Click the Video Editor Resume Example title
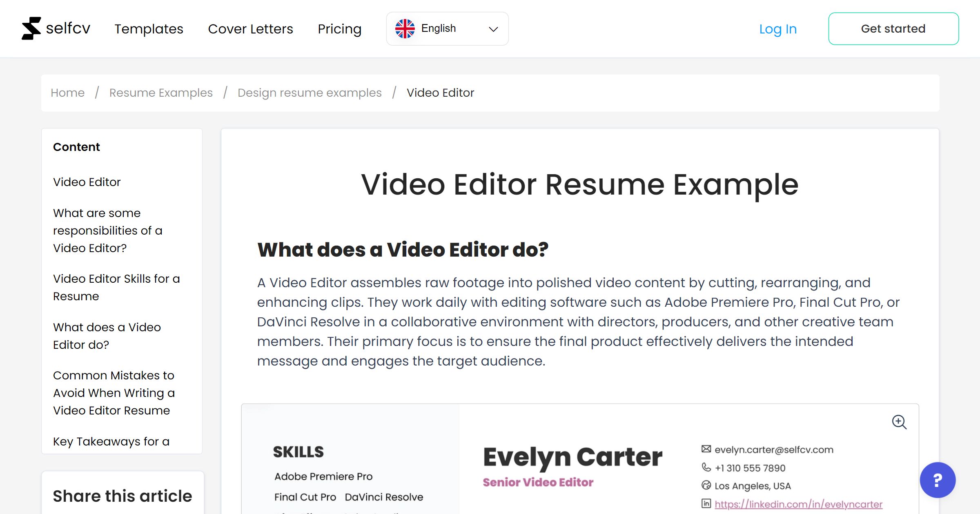Viewport: 980px width, 514px height. coord(579,184)
